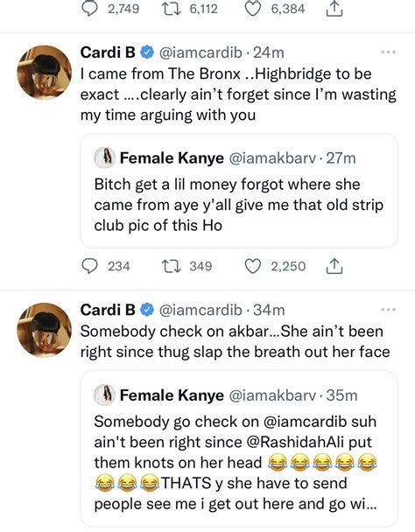
Task: Open Cardi B's avatar on 24m tweet
Action: [x=45, y=73]
